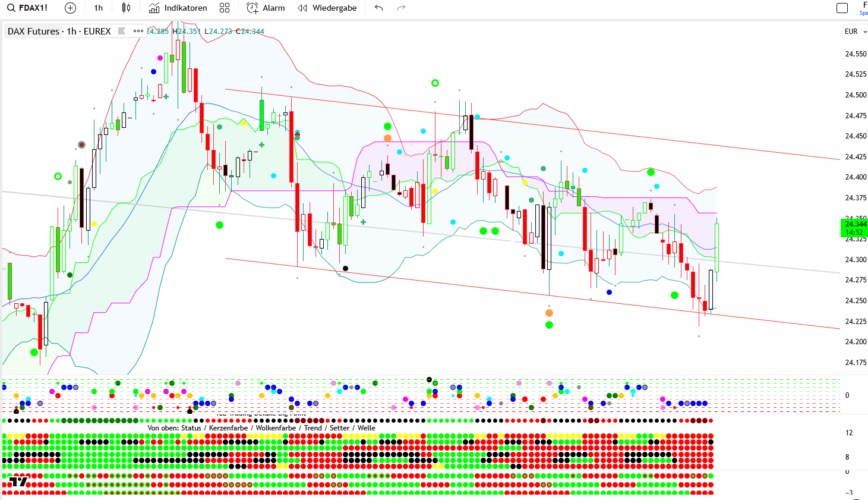Open the indicator templates grid icon

pos(225,8)
